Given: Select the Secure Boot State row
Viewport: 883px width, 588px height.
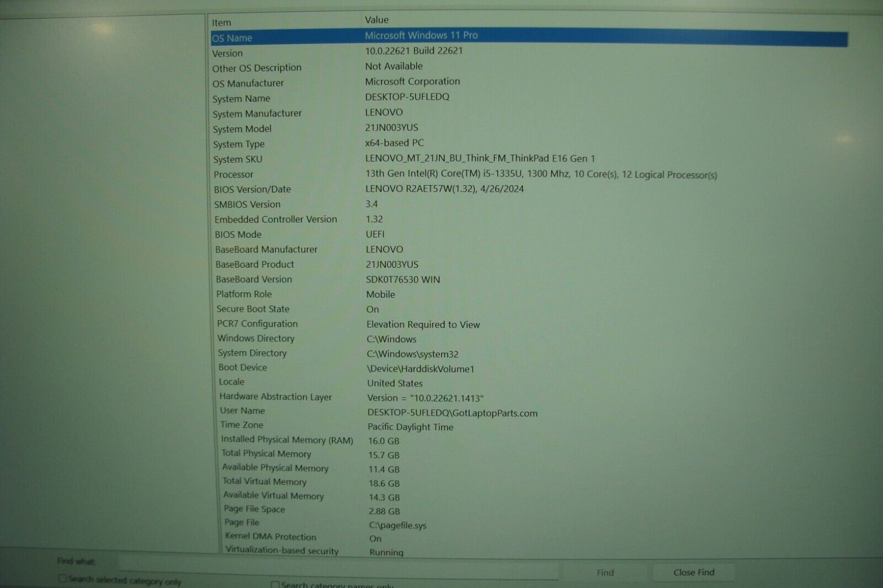Looking at the screenshot, I should click(529, 309).
